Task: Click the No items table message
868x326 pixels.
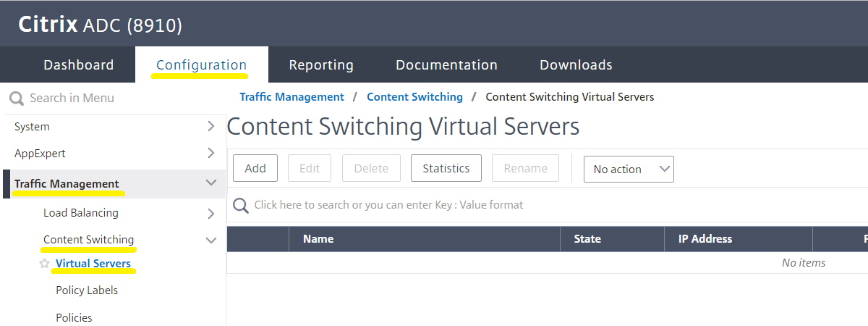Action: pos(804,263)
